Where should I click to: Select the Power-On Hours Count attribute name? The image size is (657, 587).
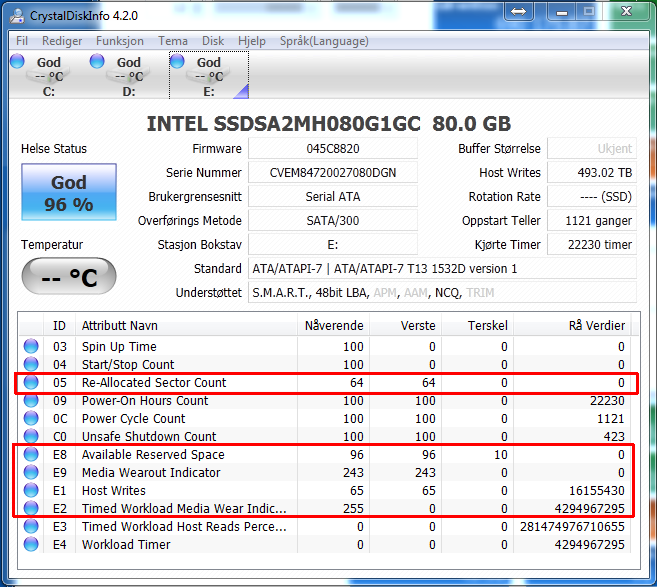(145, 401)
